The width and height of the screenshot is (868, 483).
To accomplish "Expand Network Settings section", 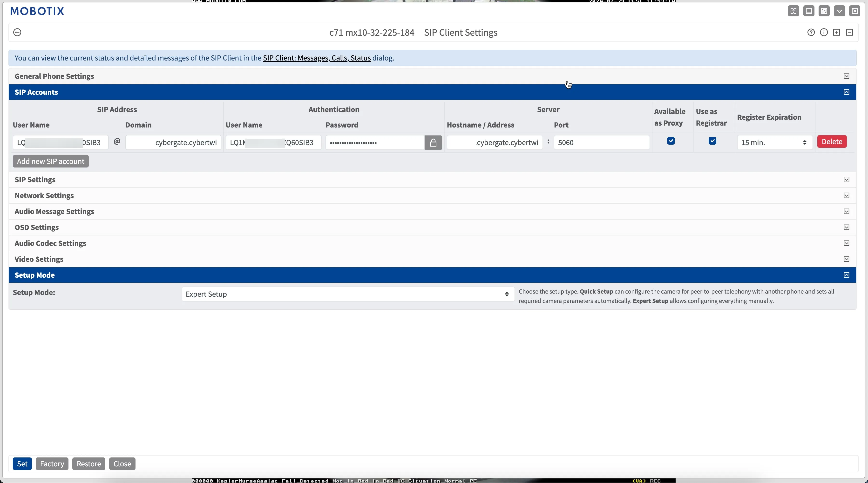I will tap(432, 195).
